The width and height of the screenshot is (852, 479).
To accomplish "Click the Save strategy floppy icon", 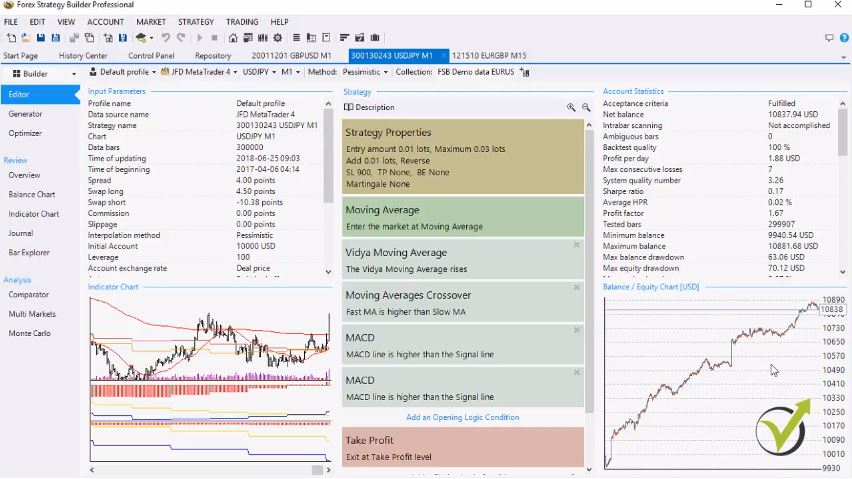I will [x=41, y=38].
